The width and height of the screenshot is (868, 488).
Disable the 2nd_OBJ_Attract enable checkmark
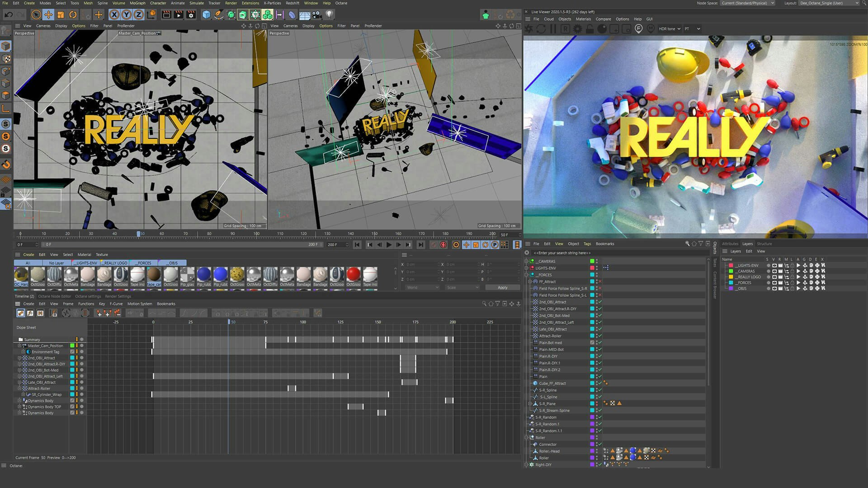(x=600, y=302)
